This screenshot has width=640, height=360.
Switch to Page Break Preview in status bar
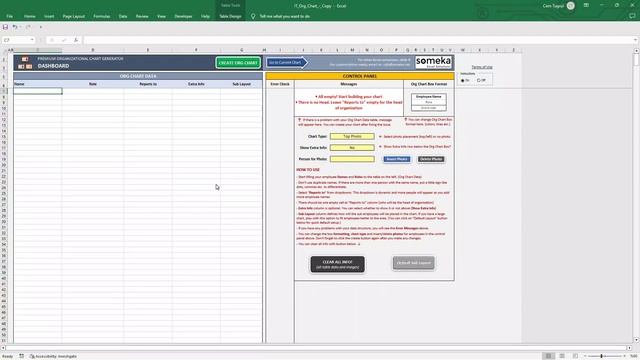575,356
